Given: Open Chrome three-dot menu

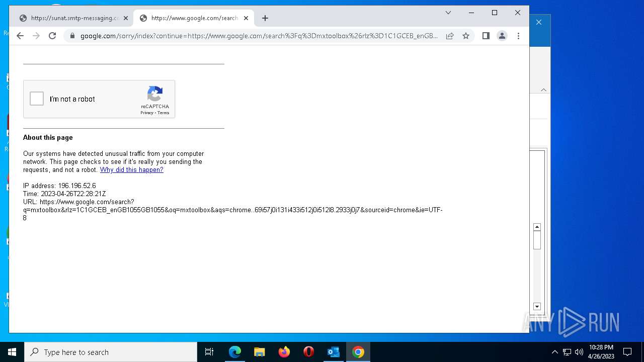Looking at the screenshot, I should click(x=518, y=36).
